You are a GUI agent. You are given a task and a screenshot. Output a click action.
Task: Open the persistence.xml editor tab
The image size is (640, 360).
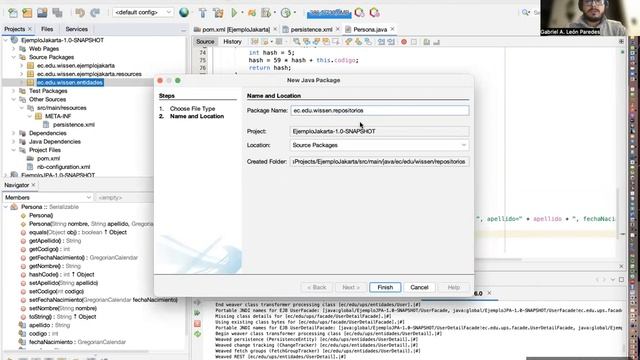point(311,29)
